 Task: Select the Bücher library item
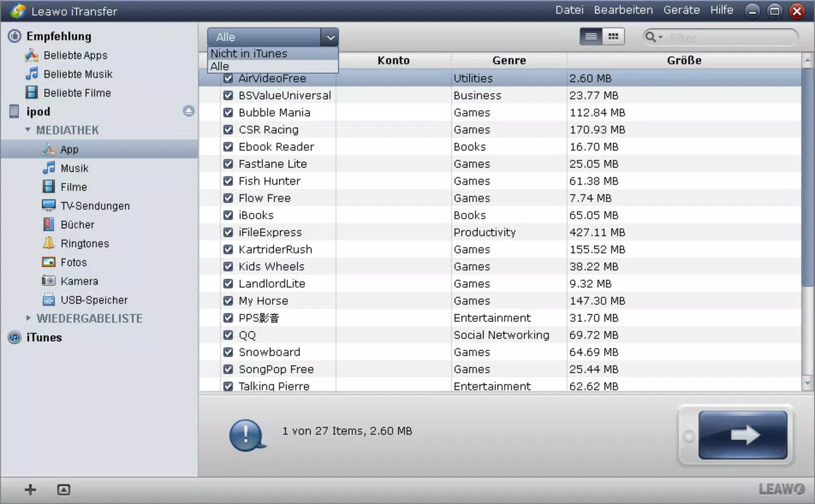pyautogui.click(x=68, y=225)
